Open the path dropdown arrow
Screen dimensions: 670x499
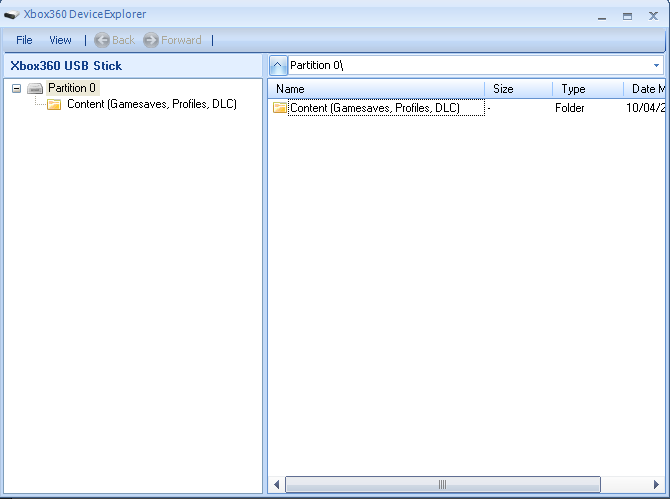(656, 65)
